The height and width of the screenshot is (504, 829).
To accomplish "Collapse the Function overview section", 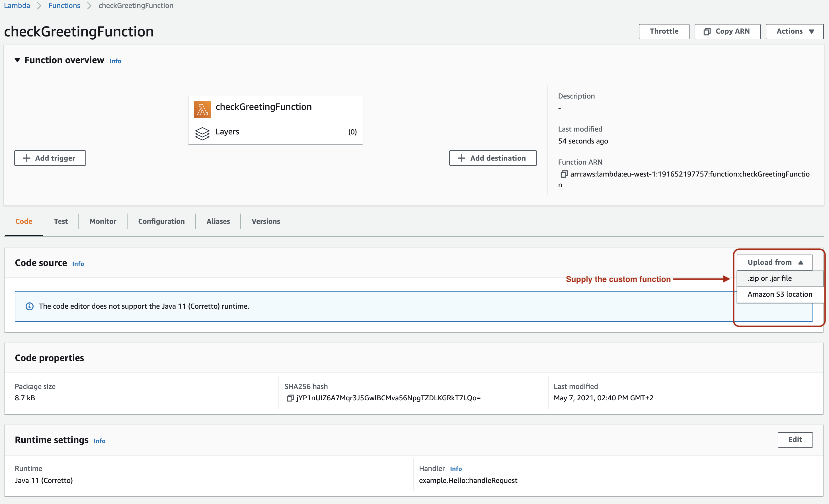I will point(17,60).
